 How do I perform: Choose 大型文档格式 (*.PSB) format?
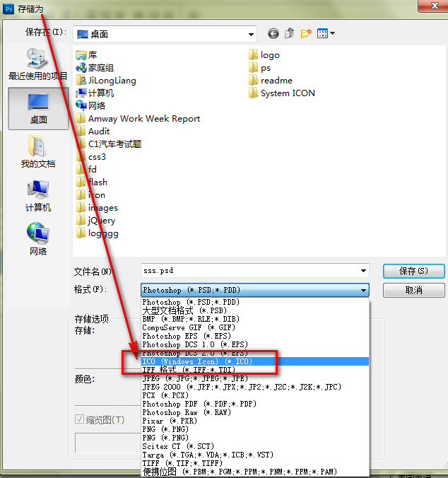pos(255,310)
